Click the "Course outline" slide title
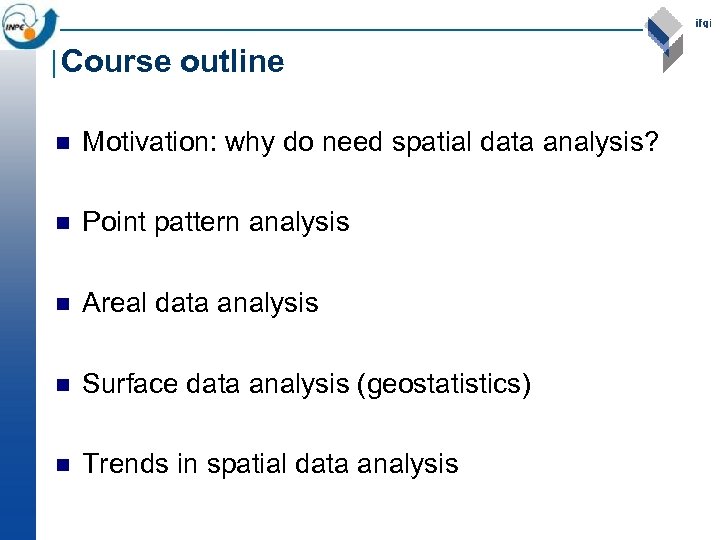Screen dimensions: 720x540 [x=173, y=62]
